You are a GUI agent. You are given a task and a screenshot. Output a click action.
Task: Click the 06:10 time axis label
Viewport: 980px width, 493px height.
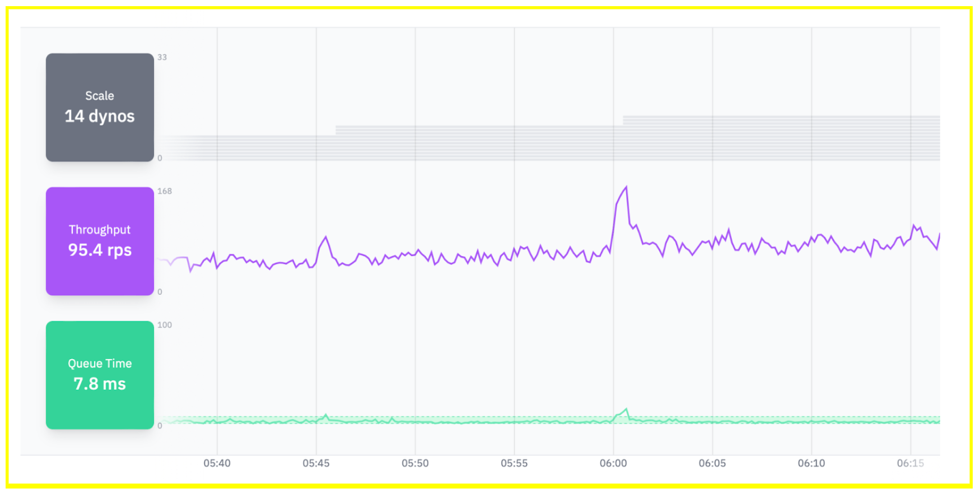coord(811,463)
